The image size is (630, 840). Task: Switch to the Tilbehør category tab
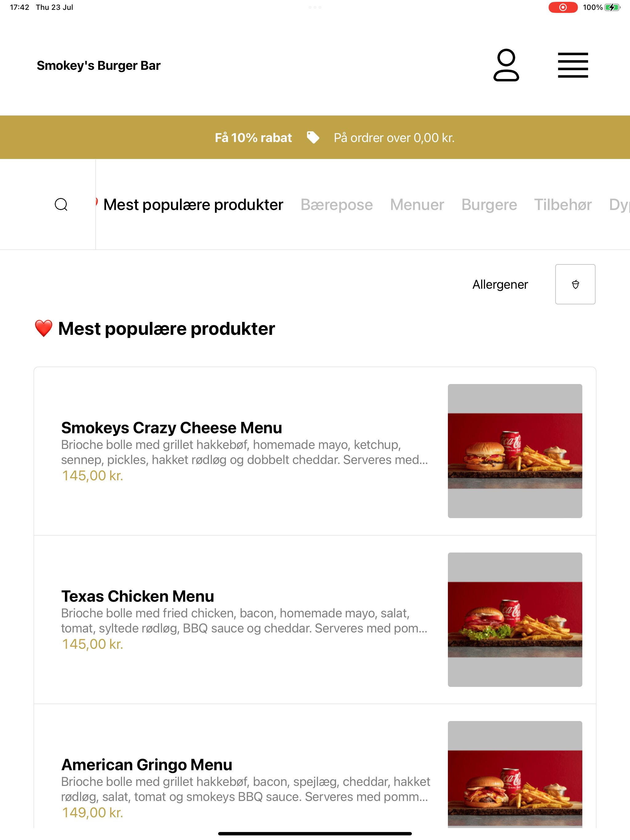coord(563,205)
